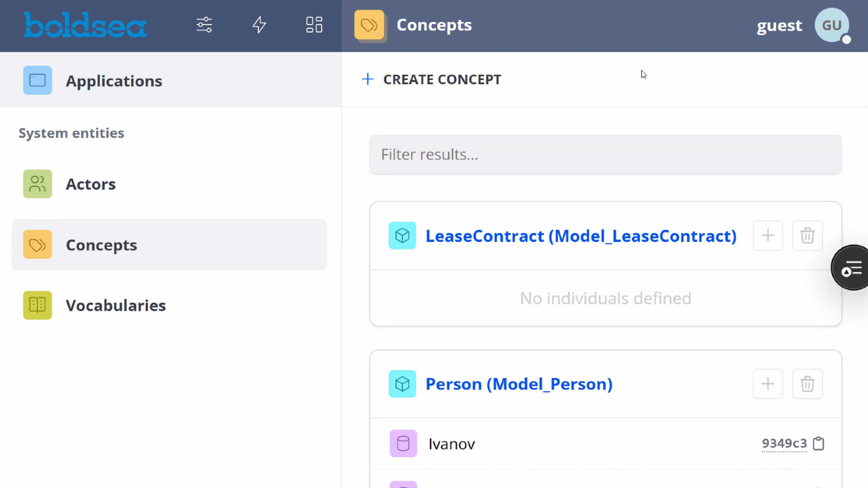Delete the LeaseContract concept
This screenshot has width=868, height=488.
[x=807, y=236]
